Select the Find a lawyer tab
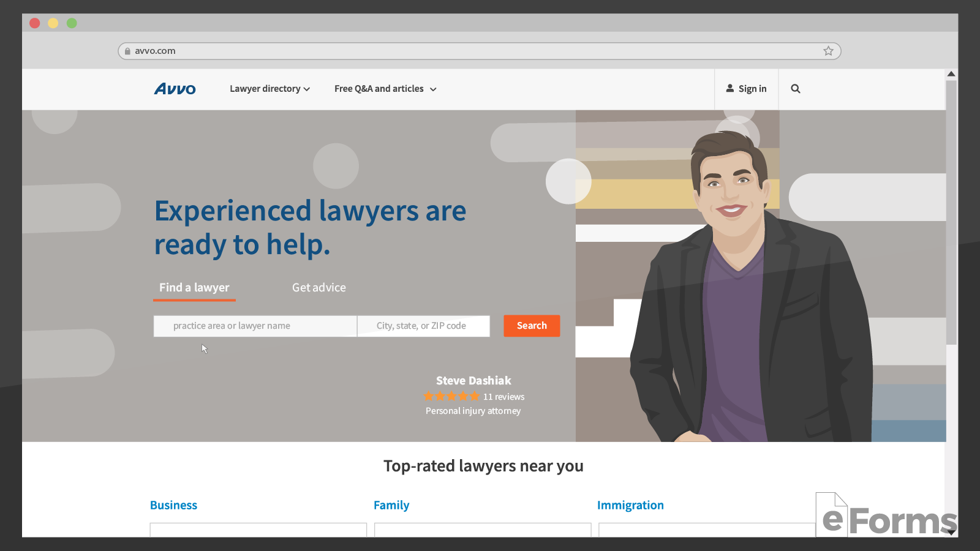The image size is (980, 551). 194,288
